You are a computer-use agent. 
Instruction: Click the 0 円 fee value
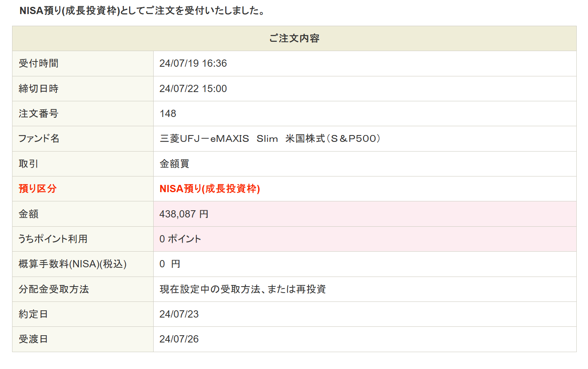[170, 264]
